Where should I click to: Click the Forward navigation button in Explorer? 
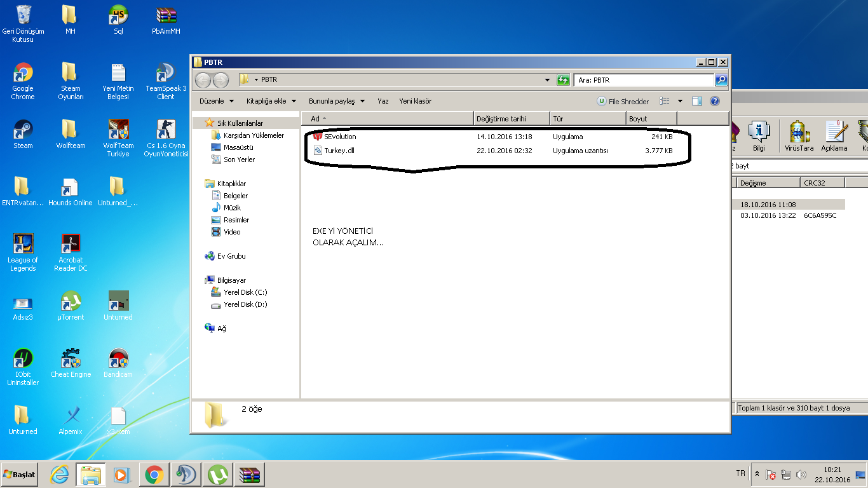tap(220, 80)
